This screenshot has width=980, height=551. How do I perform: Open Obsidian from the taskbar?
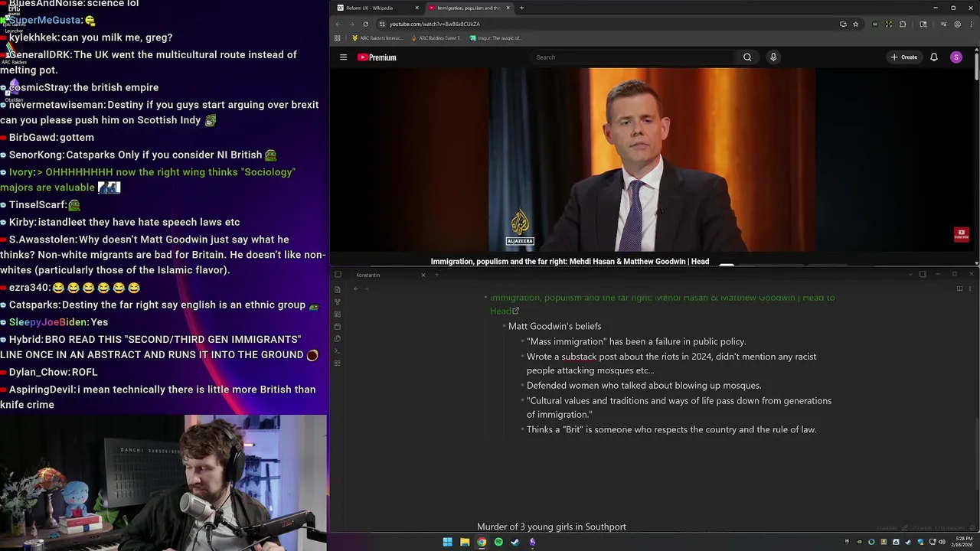coord(532,542)
